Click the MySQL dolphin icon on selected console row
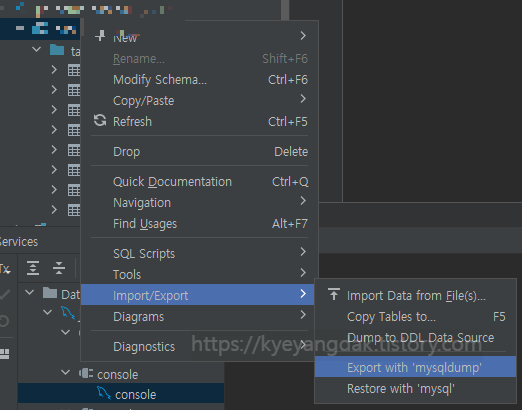Image resolution: width=522 pixels, height=410 pixels. (x=103, y=393)
